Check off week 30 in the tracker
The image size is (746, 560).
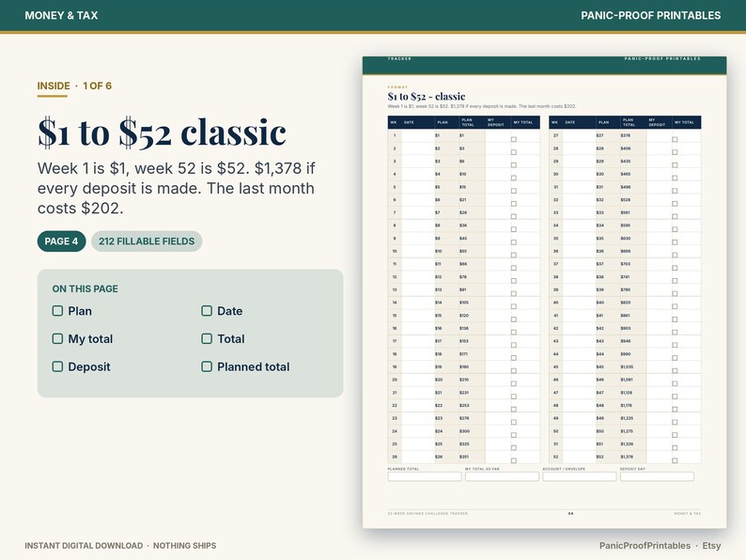coord(675,178)
